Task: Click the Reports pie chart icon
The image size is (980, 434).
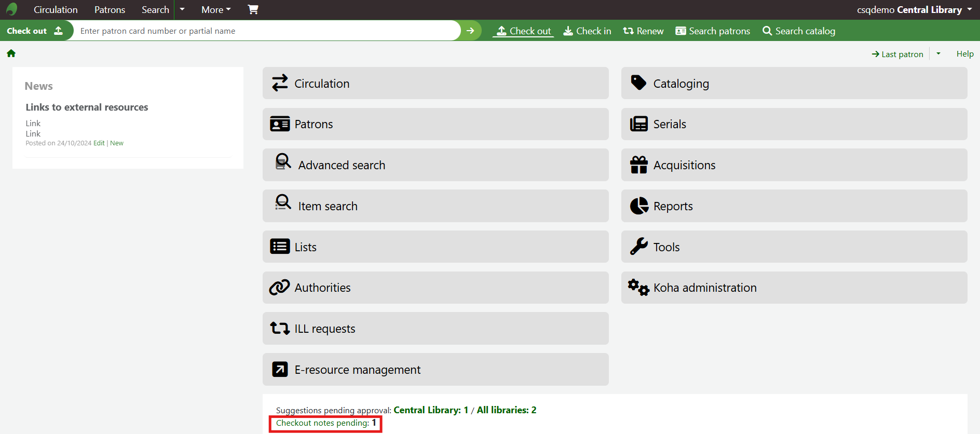Action: (639, 206)
